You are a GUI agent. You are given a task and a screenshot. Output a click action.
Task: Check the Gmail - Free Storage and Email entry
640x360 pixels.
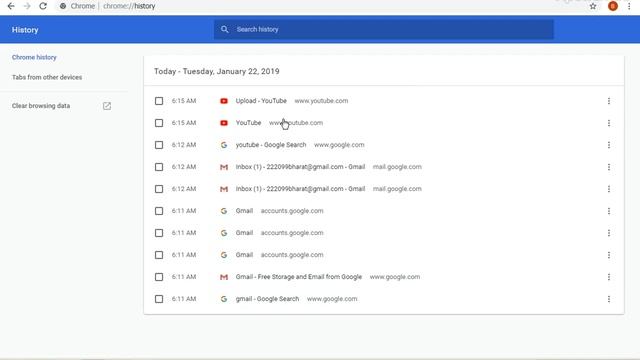click(x=159, y=277)
